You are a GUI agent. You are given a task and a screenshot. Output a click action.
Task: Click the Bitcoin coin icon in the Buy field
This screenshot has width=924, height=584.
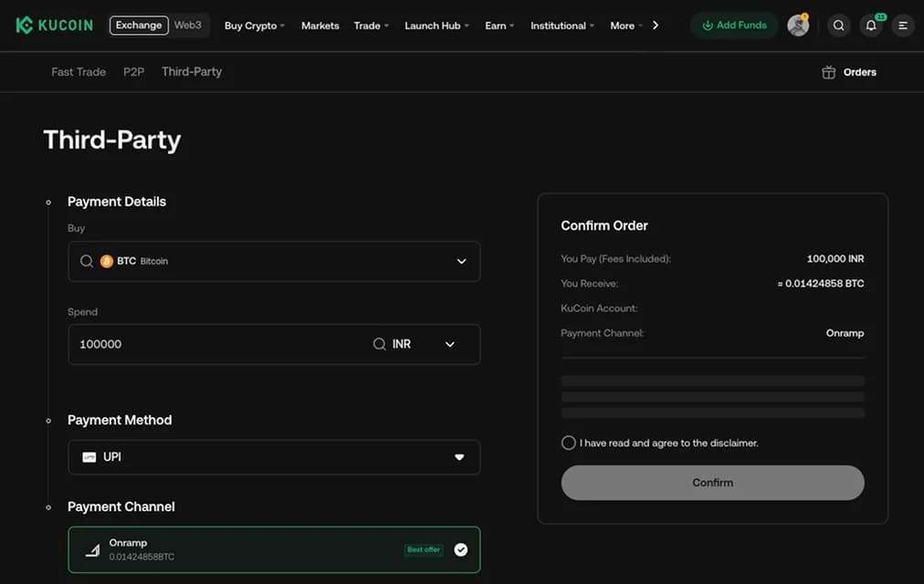coord(107,261)
